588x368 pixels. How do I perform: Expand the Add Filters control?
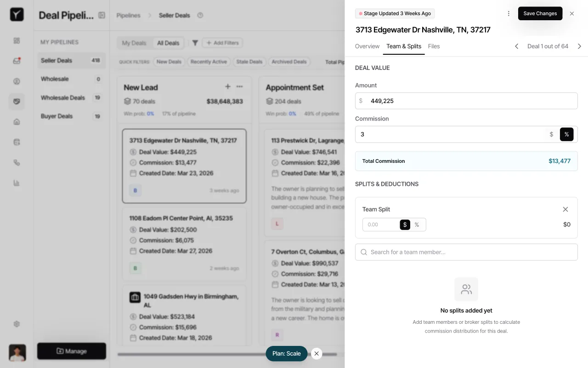[222, 43]
